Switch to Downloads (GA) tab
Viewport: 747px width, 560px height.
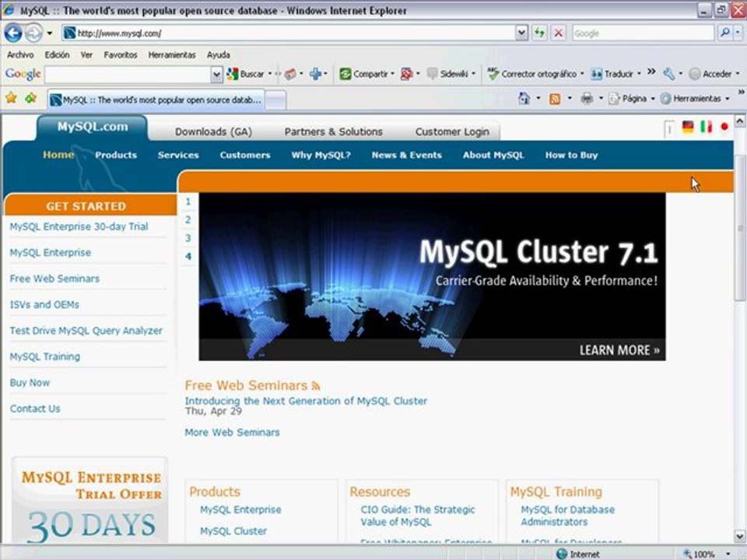point(213,131)
